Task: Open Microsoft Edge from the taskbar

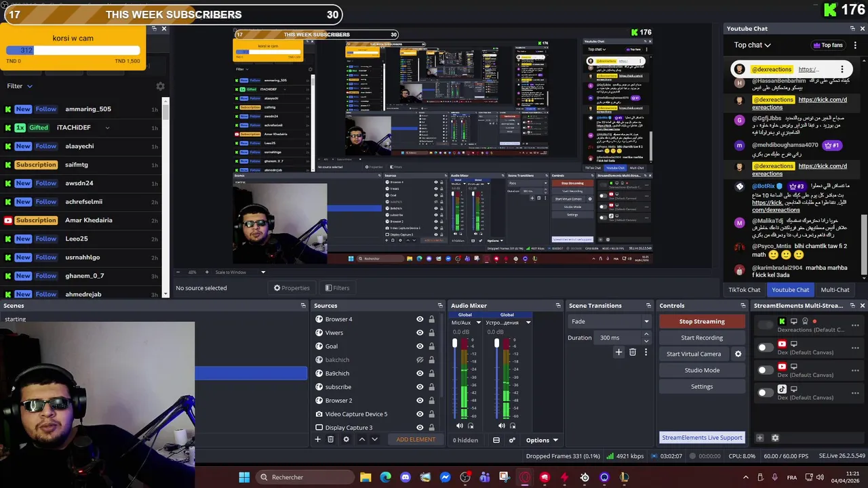Action: coord(385,477)
